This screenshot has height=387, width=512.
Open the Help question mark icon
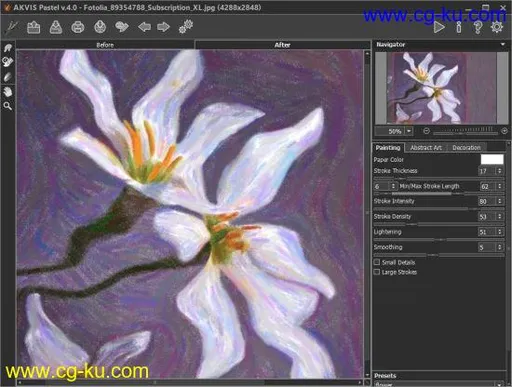tap(478, 27)
